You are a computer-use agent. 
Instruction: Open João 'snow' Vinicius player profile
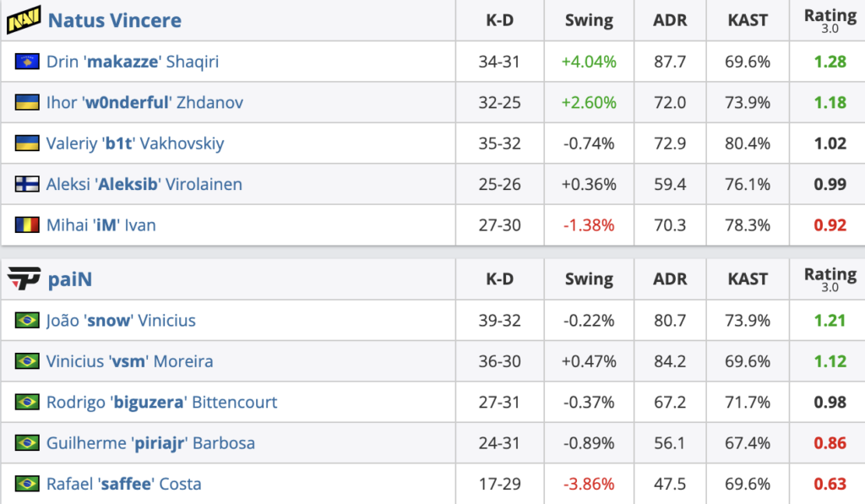pyautogui.click(x=121, y=320)
